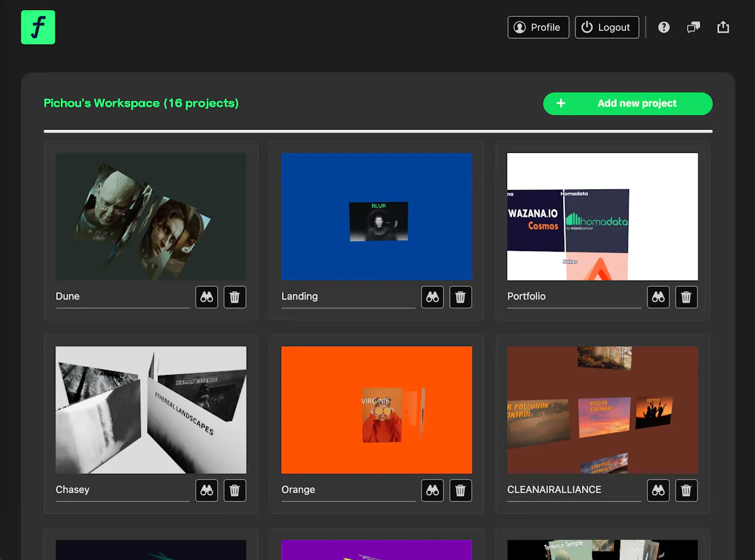Click the Pichou's Workspace (16 projects) heading
Viewport: 755px width, 560px height.
click(141, 103)
